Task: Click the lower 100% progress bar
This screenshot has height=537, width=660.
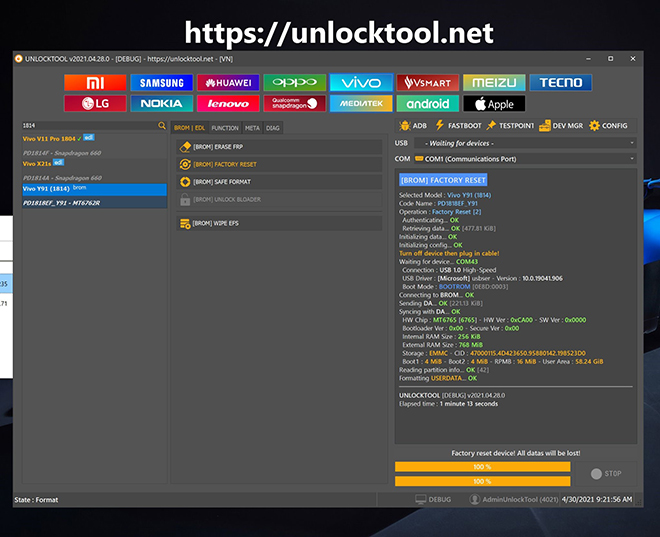Action: click(x=482, y=481)
